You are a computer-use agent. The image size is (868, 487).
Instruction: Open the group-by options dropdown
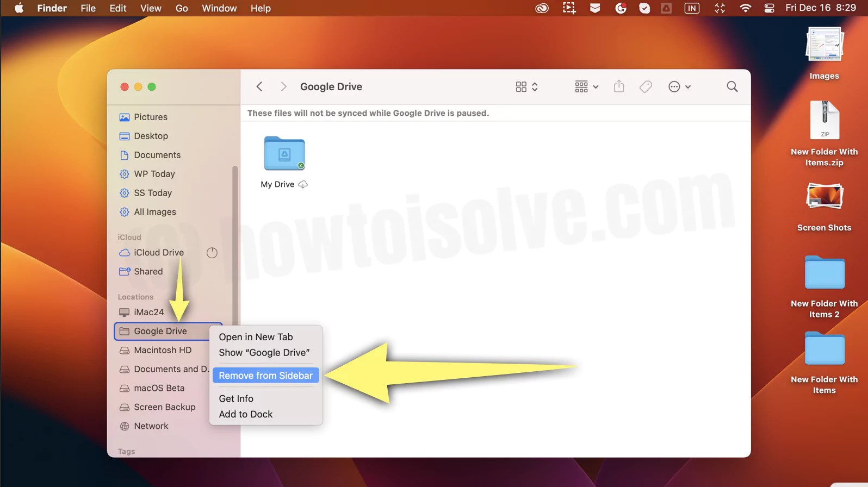pyautogui.click(x=586, y=87)
